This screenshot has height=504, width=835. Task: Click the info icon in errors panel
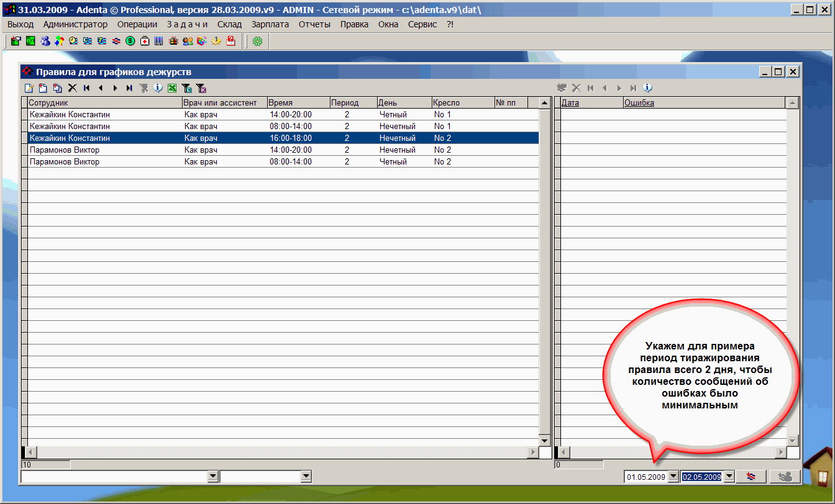[x=647, y=88]
